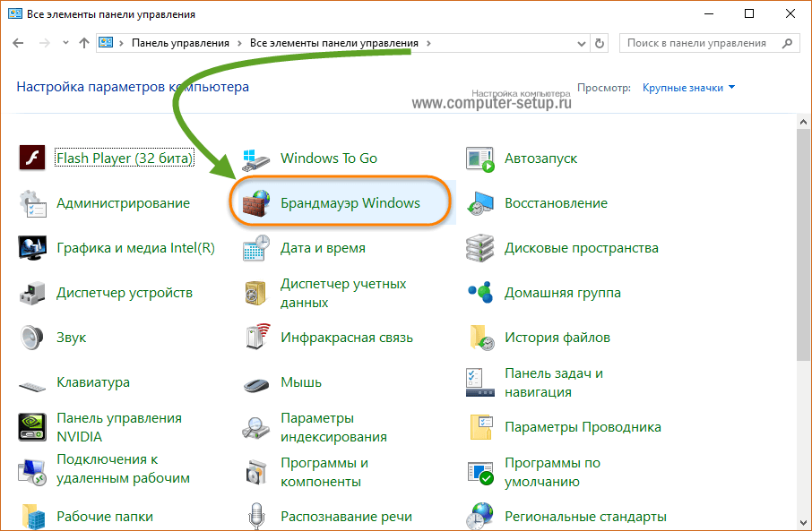Open the Параметры Проводника folder icon

click(x=481, y=427)
